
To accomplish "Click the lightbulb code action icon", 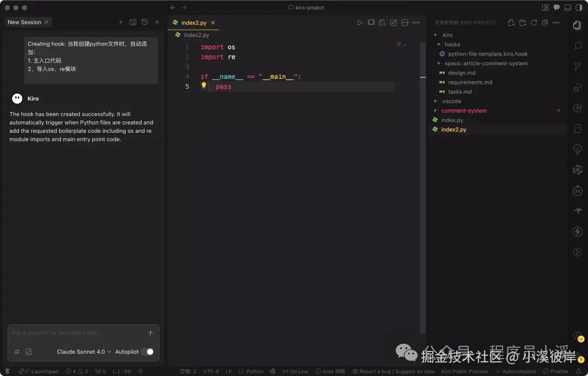I will tap(204, 86).
